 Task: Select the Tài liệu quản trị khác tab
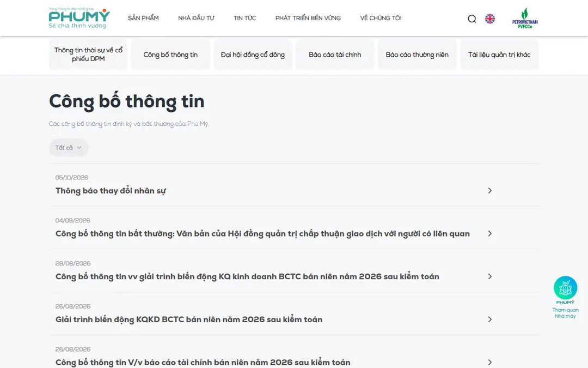click(499, 55)
